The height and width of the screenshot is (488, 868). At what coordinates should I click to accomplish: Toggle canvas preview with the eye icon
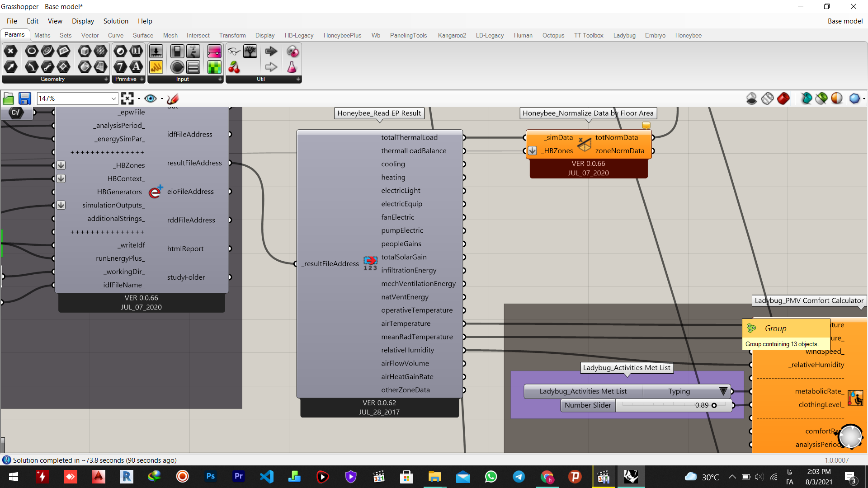(x=151, y=98)
